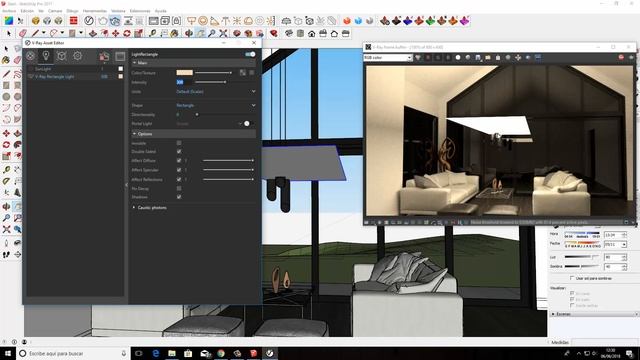Click the V-Ray rectangle light icon
640x360 pixels.
click(191, 20)
